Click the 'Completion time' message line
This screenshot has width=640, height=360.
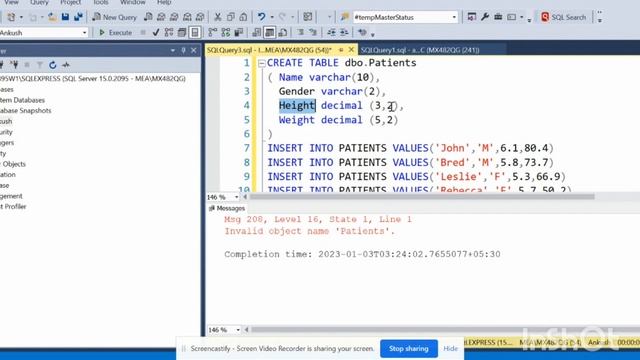(x=362, y=254)
